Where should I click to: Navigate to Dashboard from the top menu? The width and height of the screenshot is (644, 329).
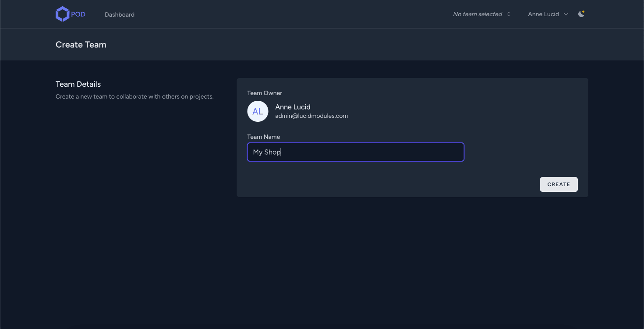click(119, 14)
